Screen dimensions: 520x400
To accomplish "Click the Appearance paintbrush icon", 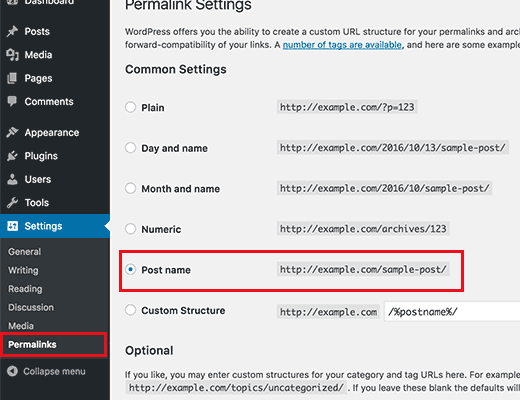I will pyautogui.click(x=12, y=132).
